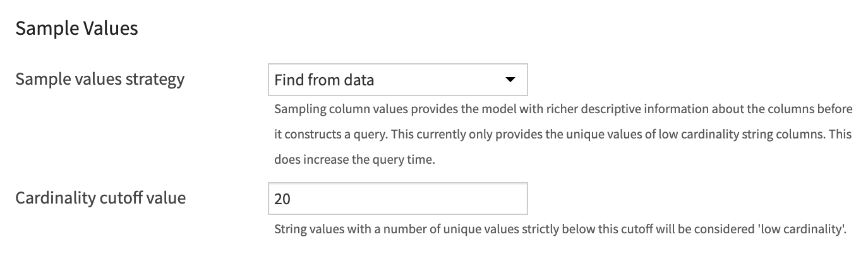Open the Sample values strategy dropdown
The width and height of the screenshot is (868, 263).
(x=397, y=80)
